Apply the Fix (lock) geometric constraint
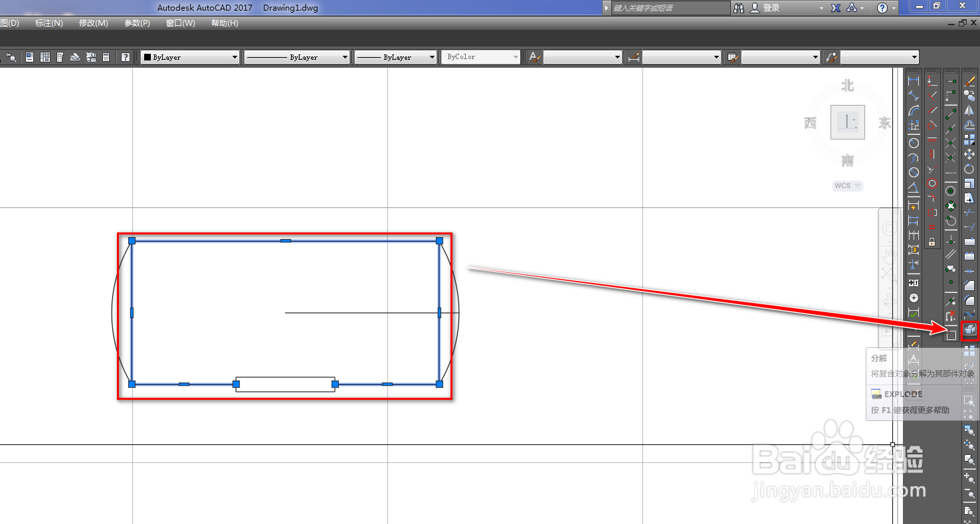Viewport: 980px width, 524px height. click(x=931, y=242)
